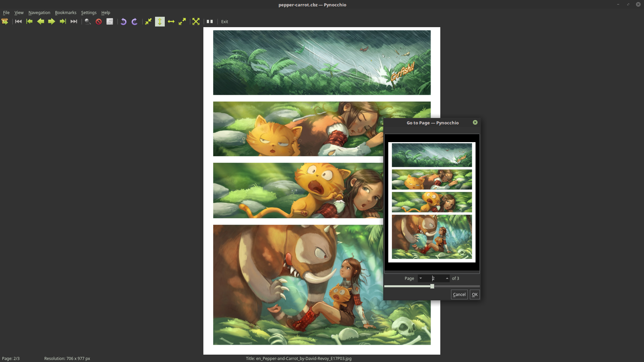This screenshot has height=362, width=644.
Task: Click the skip-forward arrow with bar icon
Action: click(63, 21)
